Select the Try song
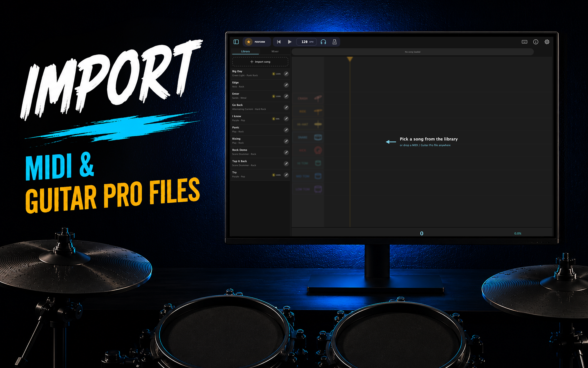588x368 pixels. pyautogui.click(x=260, y=175)
